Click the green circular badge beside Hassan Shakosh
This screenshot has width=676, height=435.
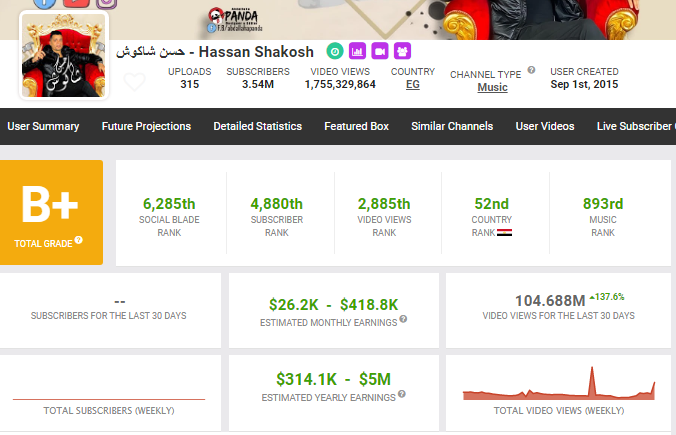pos(334,51)
